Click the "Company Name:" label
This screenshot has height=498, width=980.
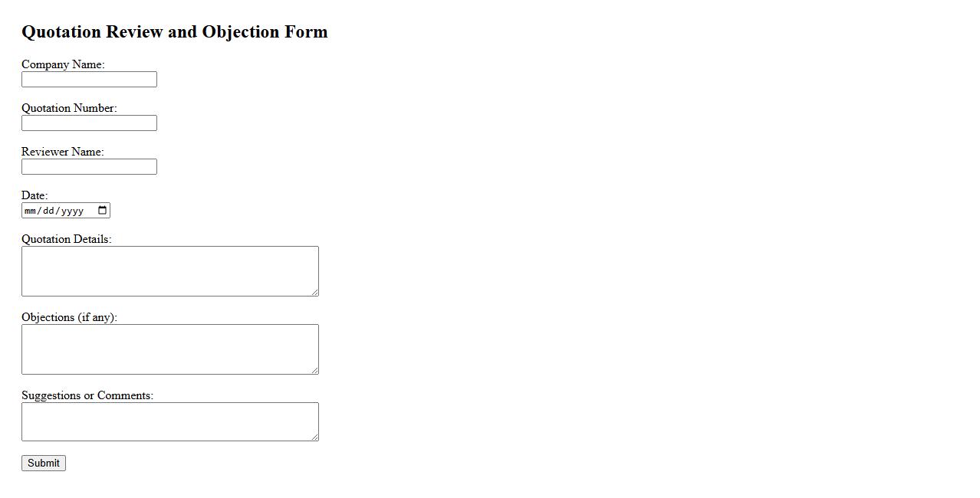[x=63, y=64]
